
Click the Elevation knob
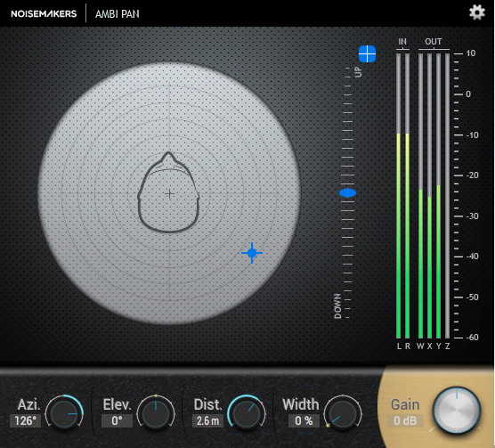[x=156, y=413]
